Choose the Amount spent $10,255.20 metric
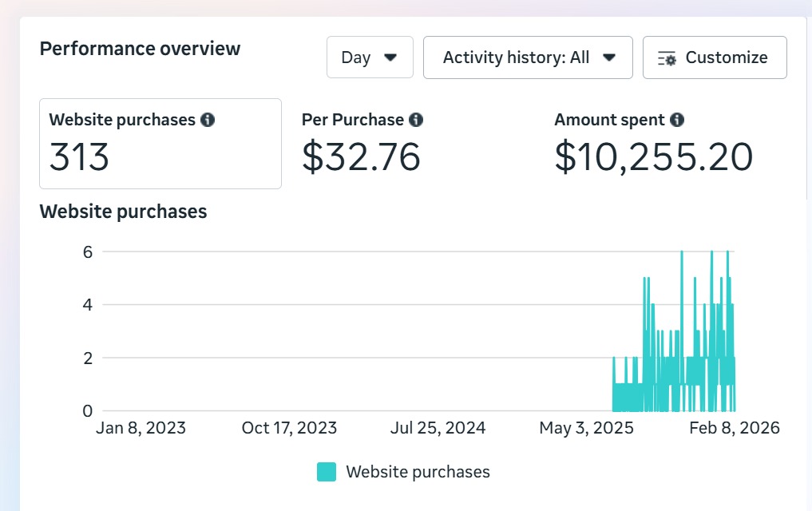Viewport: 812px width, 511px height. 653,144
